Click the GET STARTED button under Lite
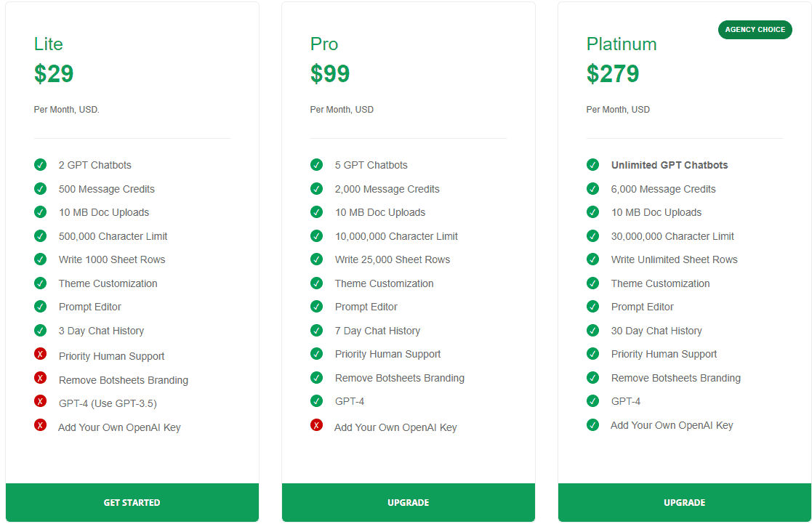 click(x=132, y=502)
